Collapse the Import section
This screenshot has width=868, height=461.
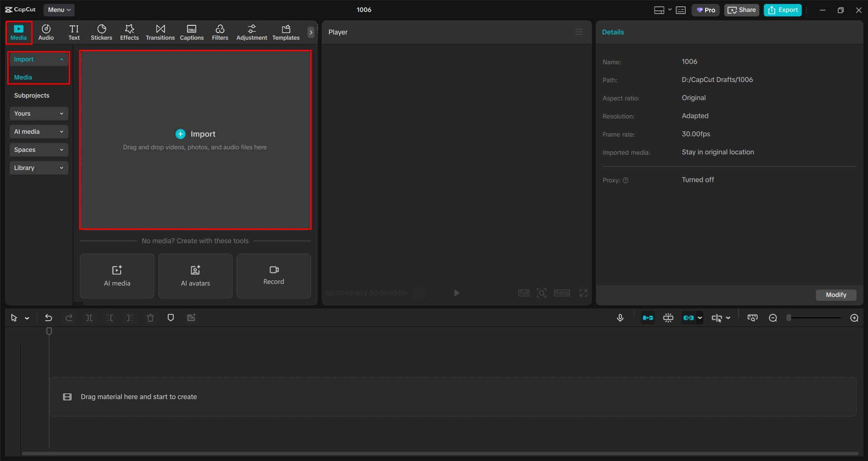(x=38, y=59)
